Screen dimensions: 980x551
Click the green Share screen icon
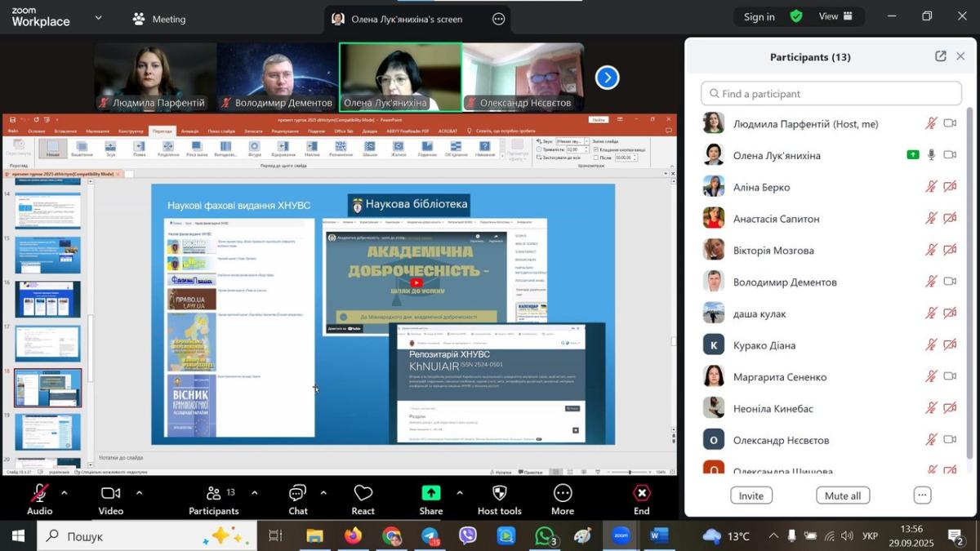coord(430,493)
